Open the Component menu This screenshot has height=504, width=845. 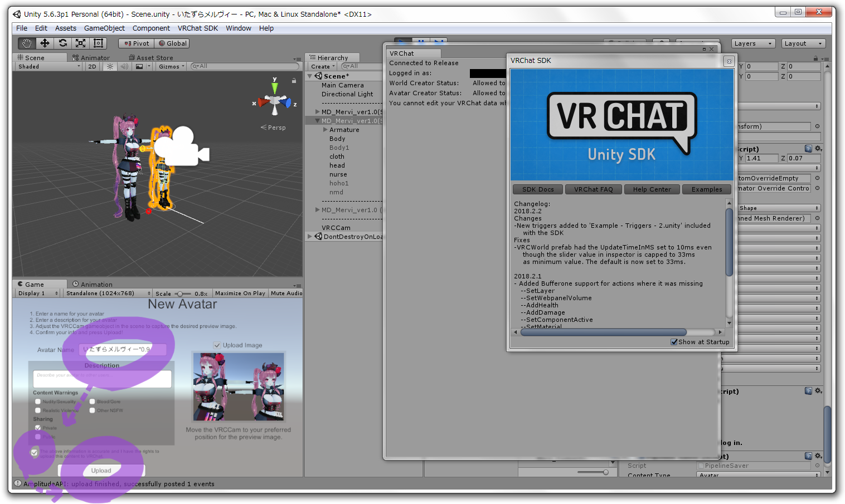point(151,28)
